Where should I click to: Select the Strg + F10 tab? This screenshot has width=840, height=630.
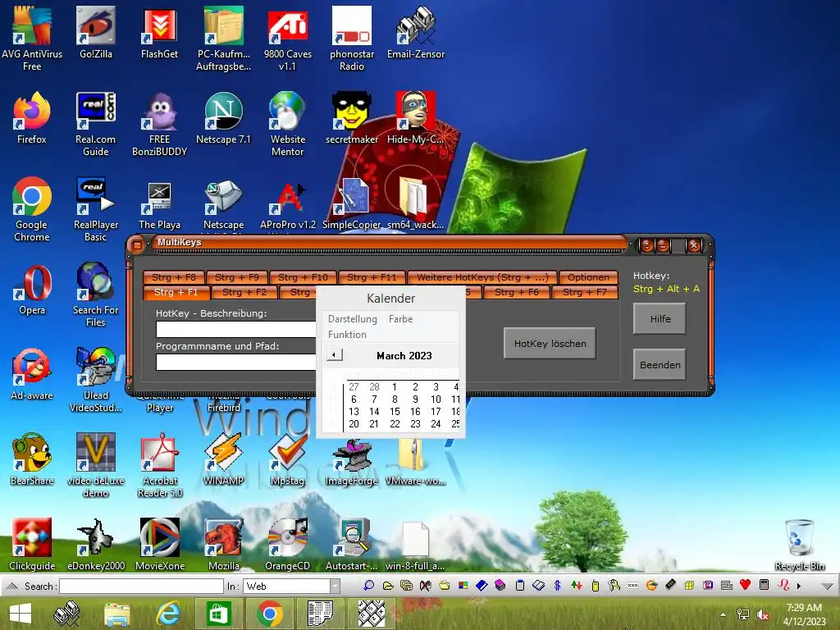pos(303,277)
